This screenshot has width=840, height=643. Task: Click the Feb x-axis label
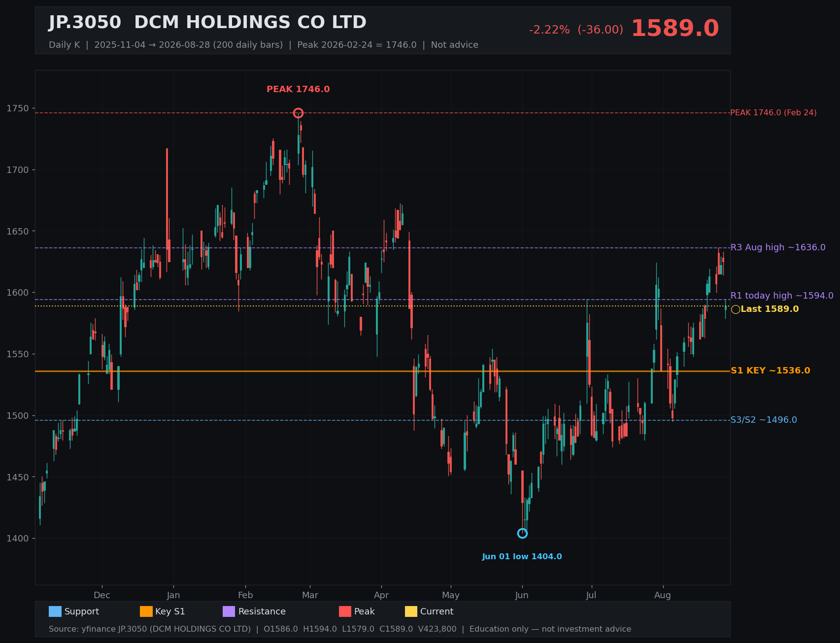click(x=245, y=595)
